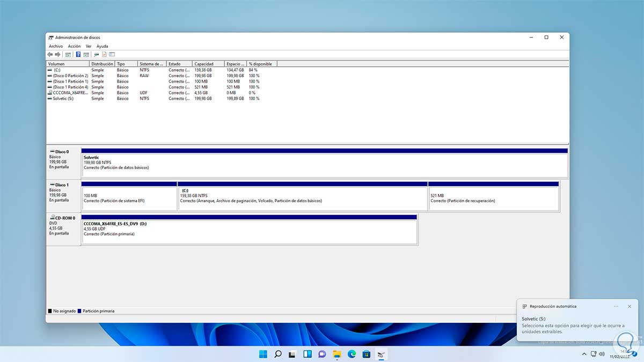Screen dimensions: 644x362
Task: Sort by the Estado column header
Action: (x=180, y=64)
